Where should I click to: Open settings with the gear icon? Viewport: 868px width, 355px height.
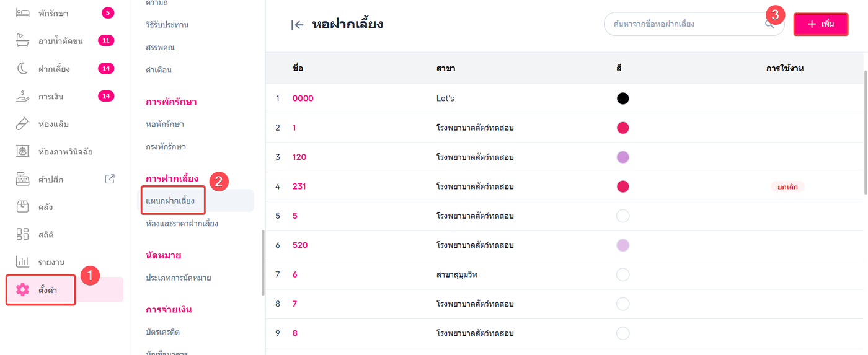click(x=23, y=290)
